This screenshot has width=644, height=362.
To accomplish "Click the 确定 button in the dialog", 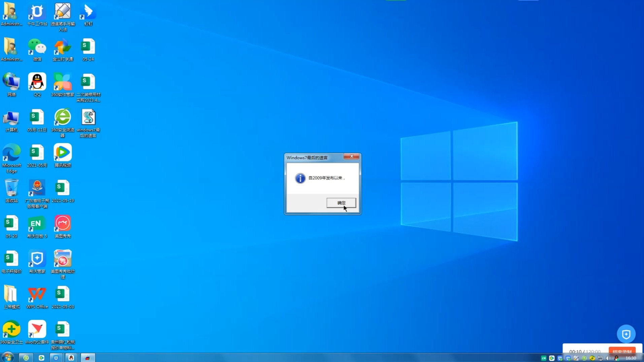I will [x=341, y=203].
